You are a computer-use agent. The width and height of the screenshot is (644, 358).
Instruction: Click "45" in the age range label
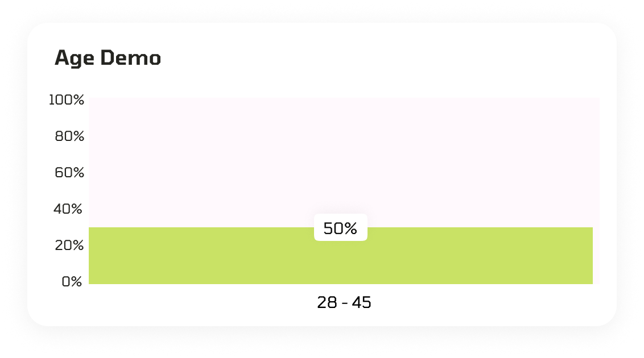pos(361,303)
